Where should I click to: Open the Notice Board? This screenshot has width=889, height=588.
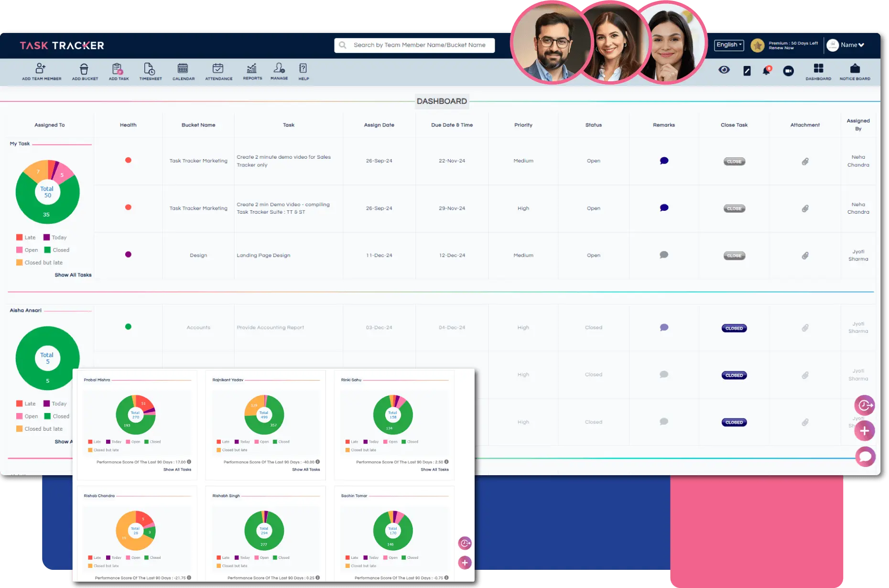point(855,71)
